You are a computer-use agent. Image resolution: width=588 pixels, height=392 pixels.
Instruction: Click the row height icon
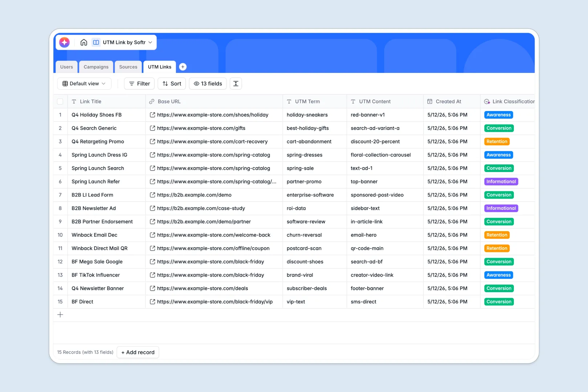point(236,83)
